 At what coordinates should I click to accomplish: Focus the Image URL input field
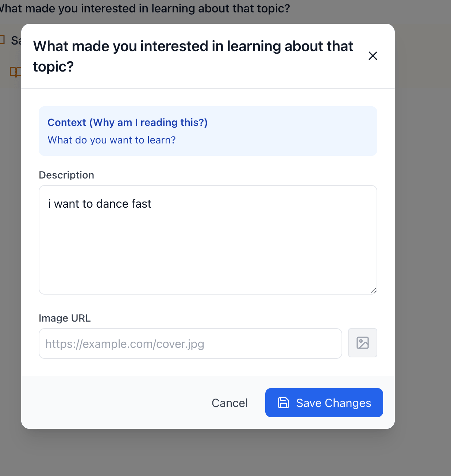pyautogui.click(x=190, y=343)
